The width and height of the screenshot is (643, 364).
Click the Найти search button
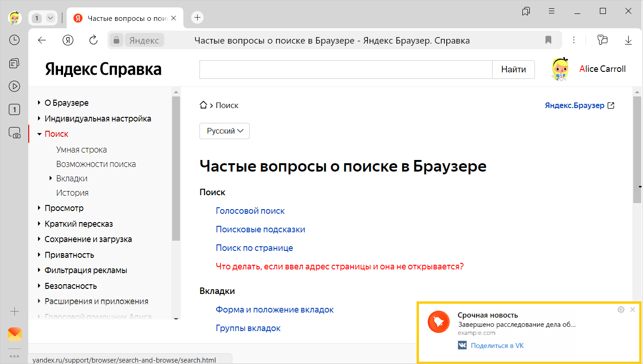tap(513, 70)
